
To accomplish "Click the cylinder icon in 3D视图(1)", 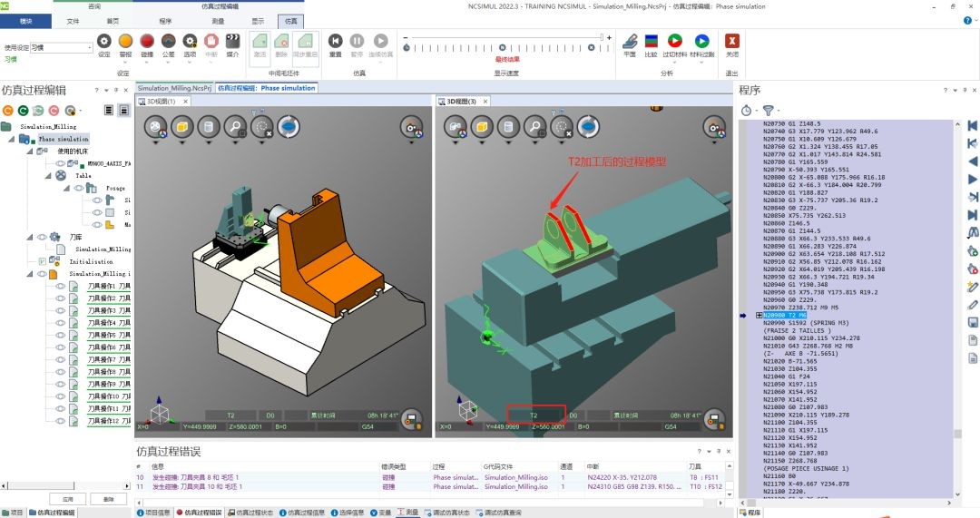I will tap(208, 127).
